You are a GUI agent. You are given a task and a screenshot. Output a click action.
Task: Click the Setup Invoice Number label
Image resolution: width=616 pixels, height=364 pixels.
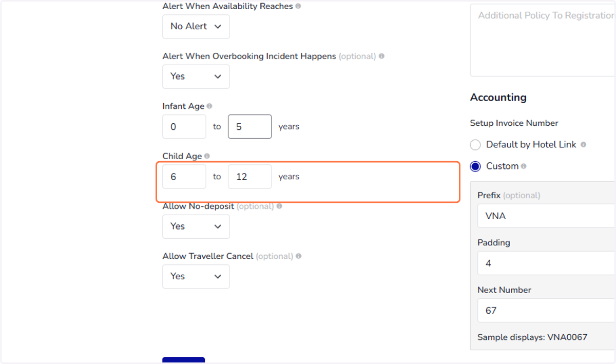(514, 123)
